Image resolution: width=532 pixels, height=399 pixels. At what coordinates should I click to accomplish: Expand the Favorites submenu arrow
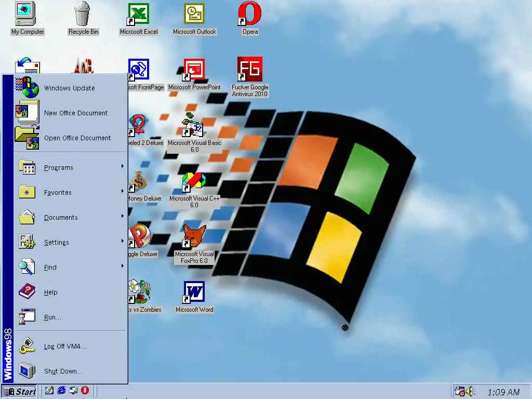pyautogui.click(x=123, y=191)
